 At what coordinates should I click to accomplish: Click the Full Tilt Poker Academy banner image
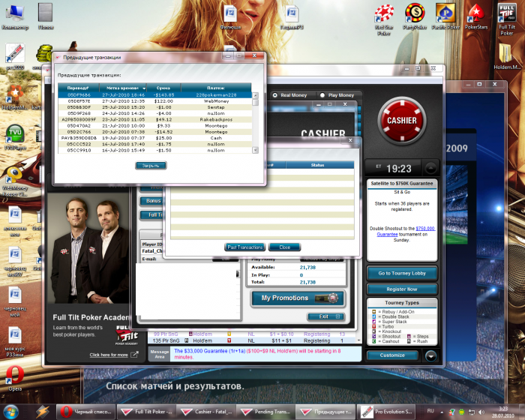[88, 247]
